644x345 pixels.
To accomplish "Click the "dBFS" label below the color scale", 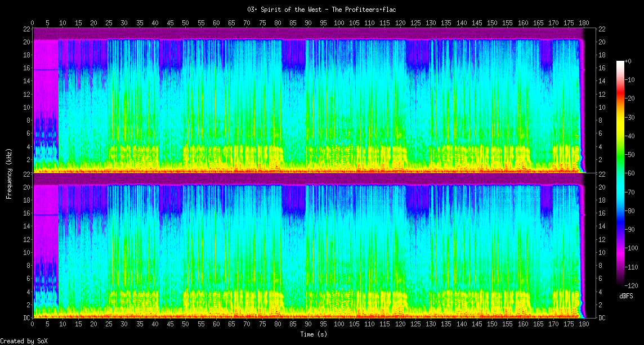I will (626, 296).
